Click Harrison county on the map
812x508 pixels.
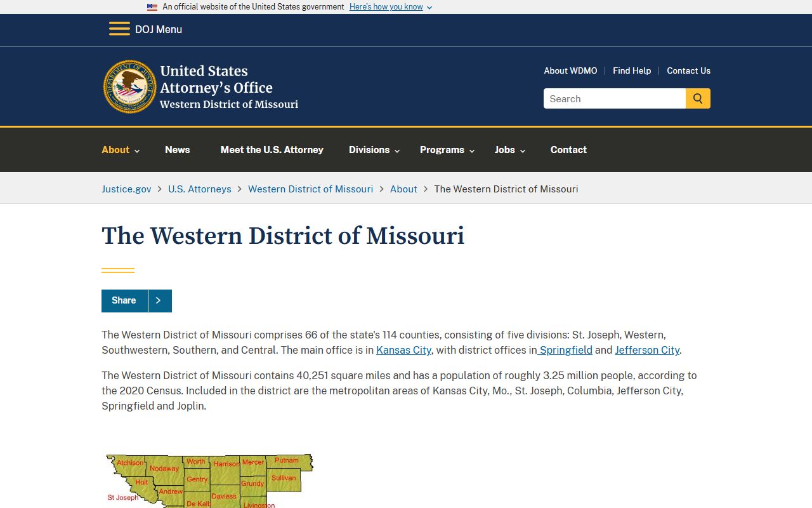coord(226,464)
